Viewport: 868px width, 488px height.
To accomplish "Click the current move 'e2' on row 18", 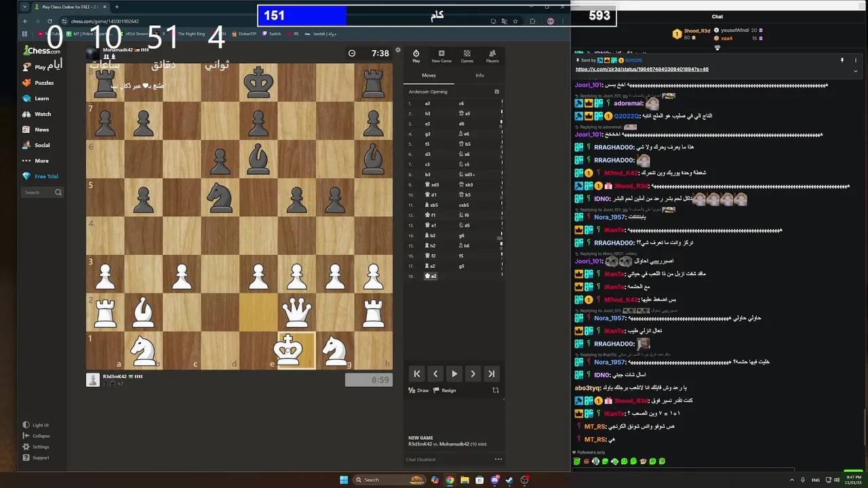I will click(x=431, y=276).
